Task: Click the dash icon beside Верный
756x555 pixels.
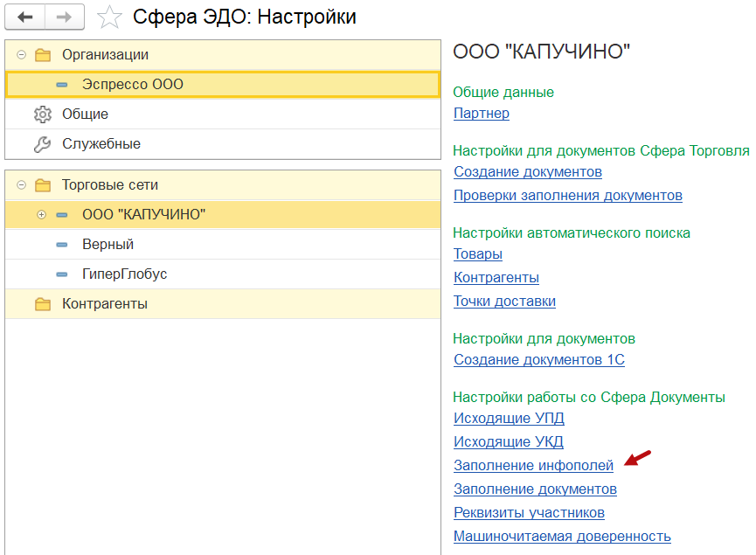Action: pyautogui.click(x=62, y=245)
